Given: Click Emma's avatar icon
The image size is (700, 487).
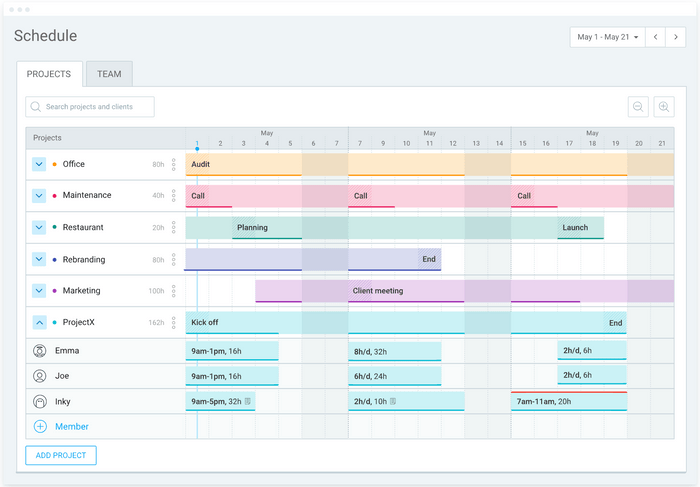Looking at the screenshot, I should tap(40, 351).
